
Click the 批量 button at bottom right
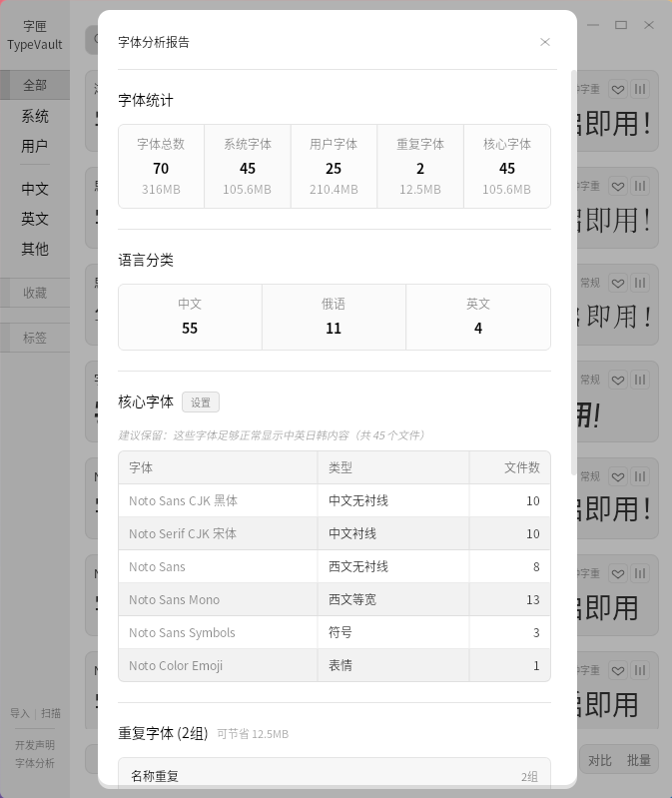coord(638,760)
